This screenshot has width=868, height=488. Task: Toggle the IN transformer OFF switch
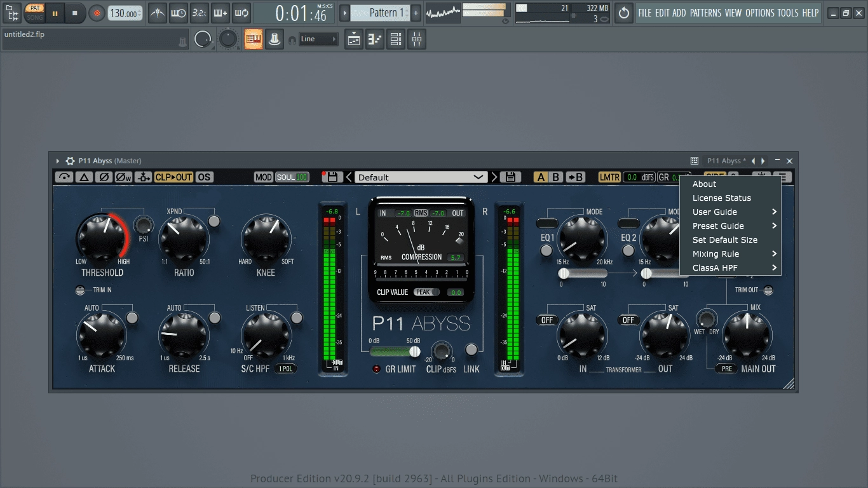point(547,320)
